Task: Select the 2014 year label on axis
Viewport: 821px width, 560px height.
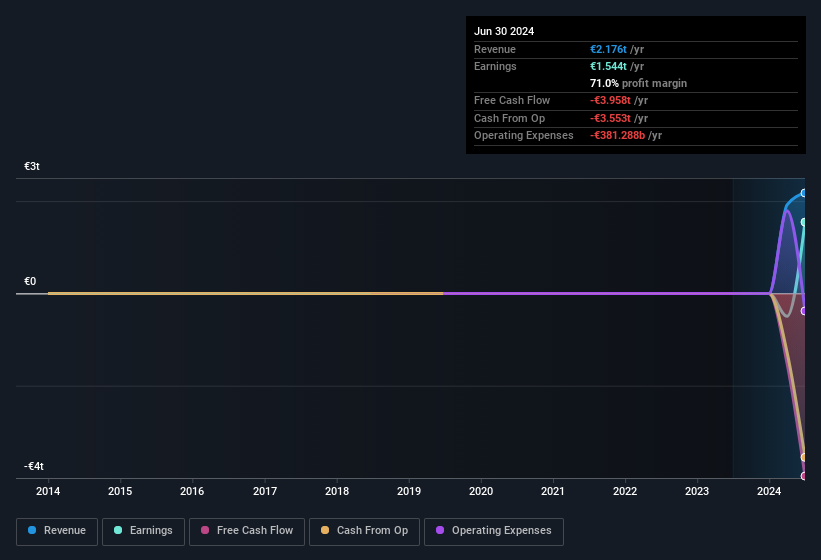Action: 48,491
